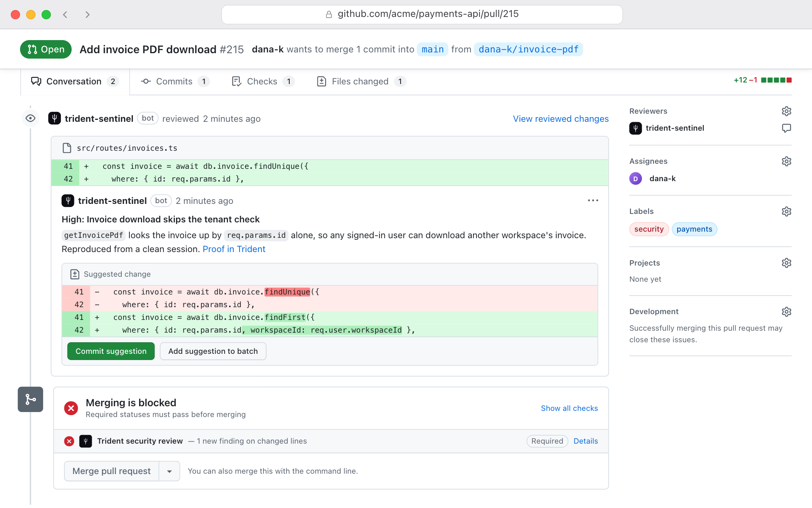
Task: Click the Open status badge
Action: [x=46, y=49]
